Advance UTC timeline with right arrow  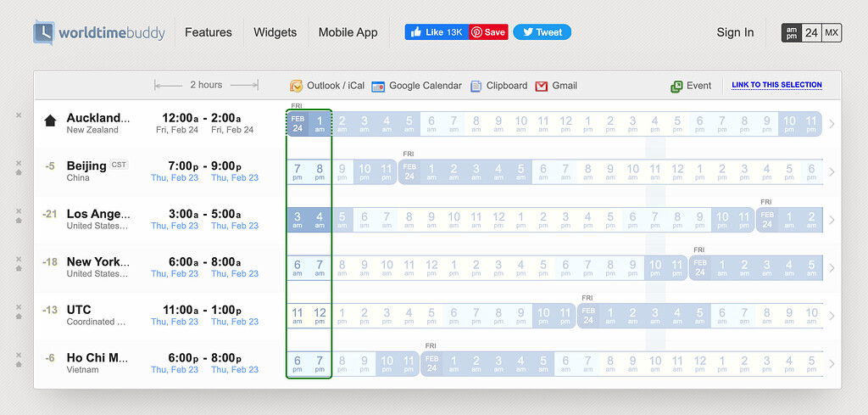tap(832, 316)
